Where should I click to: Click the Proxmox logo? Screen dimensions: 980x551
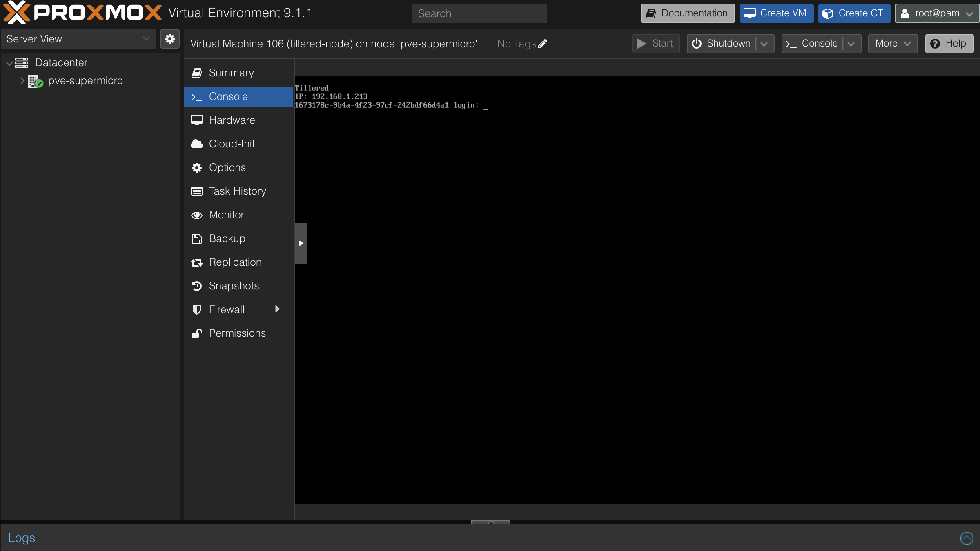(83, 13)
